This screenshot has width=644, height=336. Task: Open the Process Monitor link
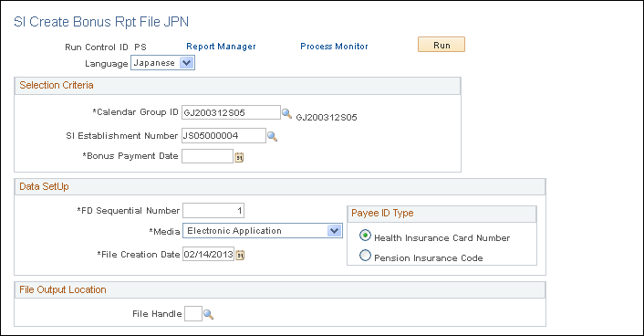[334, 47]
